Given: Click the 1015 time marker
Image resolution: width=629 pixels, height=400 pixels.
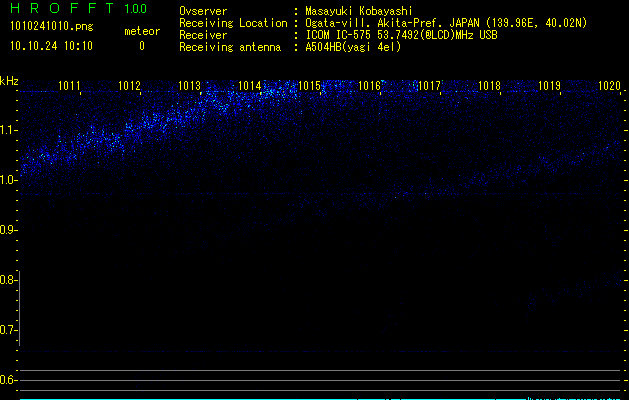Looking at the screenshot, I should [x=309, y=86].
